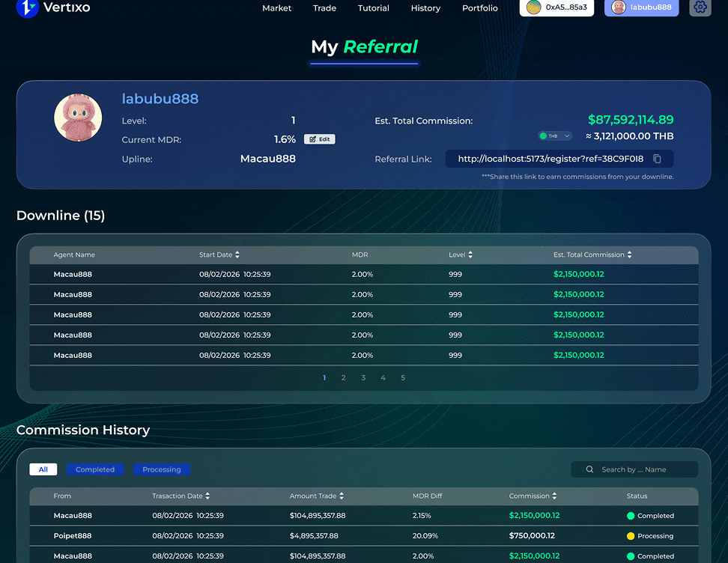Sort downline by Level arrows
The width and height of the screenshot is (728, 563).
[x=470, y=255]
